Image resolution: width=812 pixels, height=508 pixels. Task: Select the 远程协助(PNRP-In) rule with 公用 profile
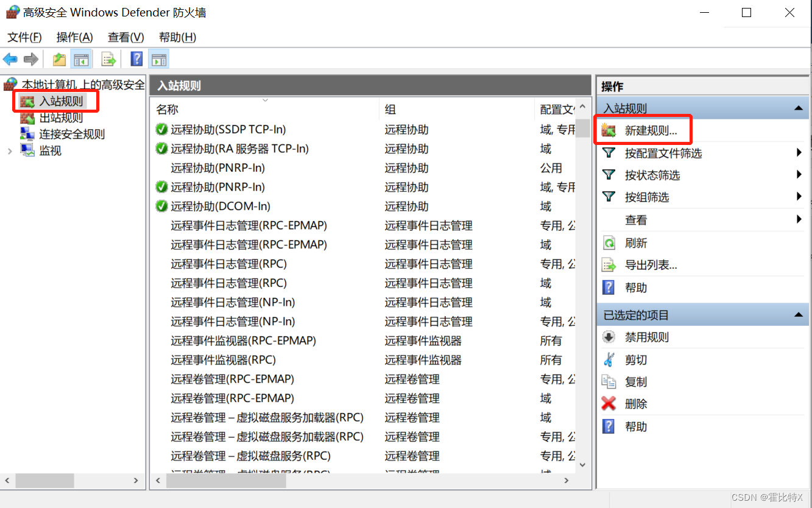coord(218,168)
